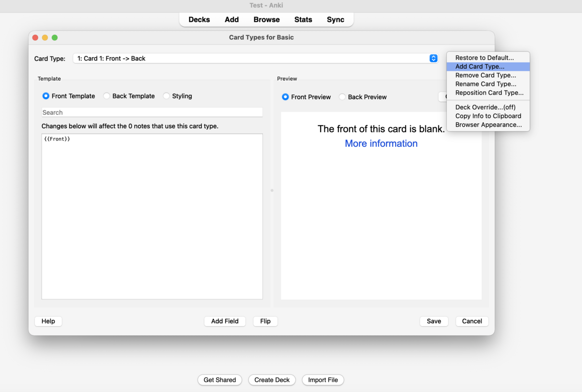Choose Browser Appearance... menu entry

coord(488,125)
